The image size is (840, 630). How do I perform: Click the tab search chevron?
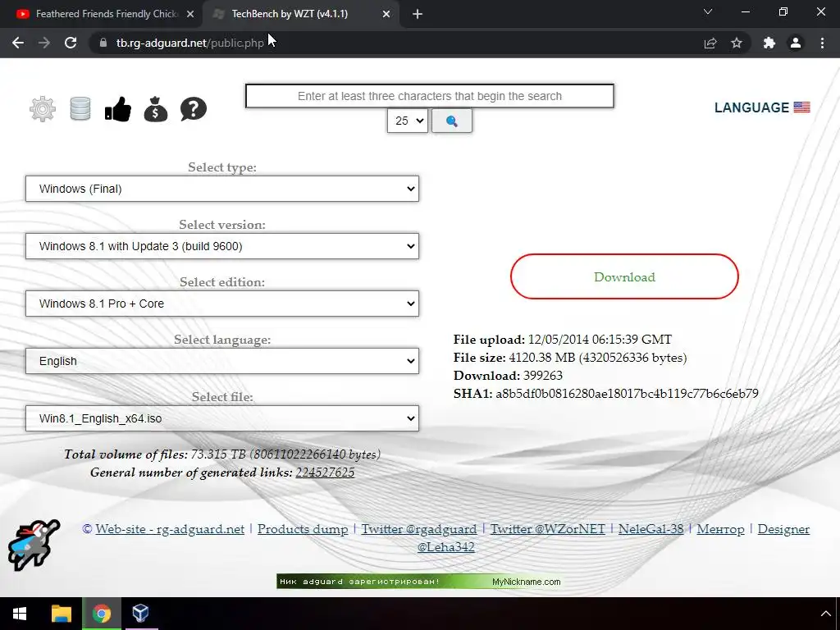point(708,11)
